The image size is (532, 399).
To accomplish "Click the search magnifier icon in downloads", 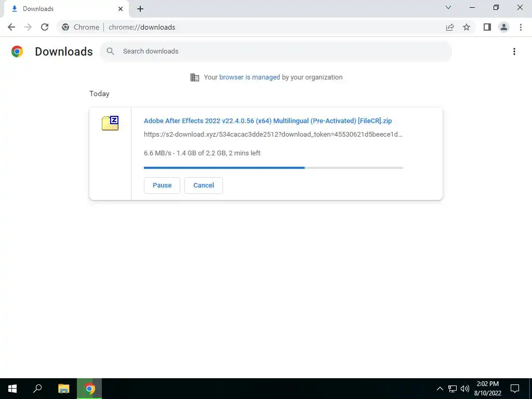I will click(110, 51).
